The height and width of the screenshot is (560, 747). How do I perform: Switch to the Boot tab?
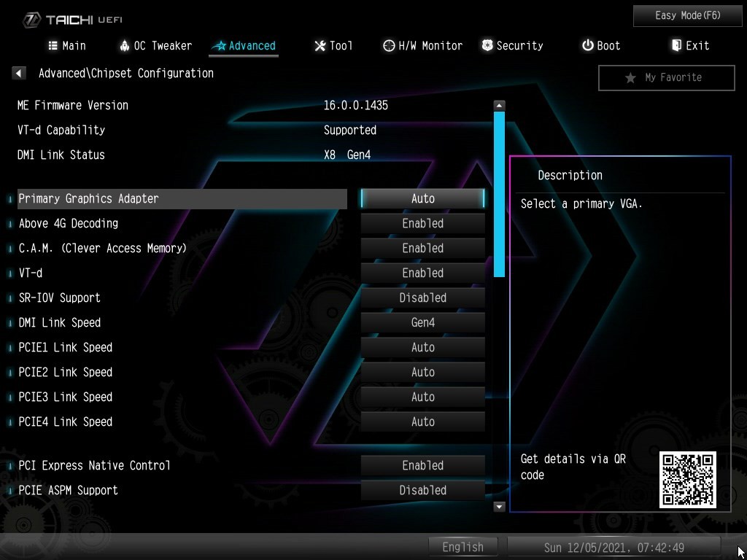[601, 46]
